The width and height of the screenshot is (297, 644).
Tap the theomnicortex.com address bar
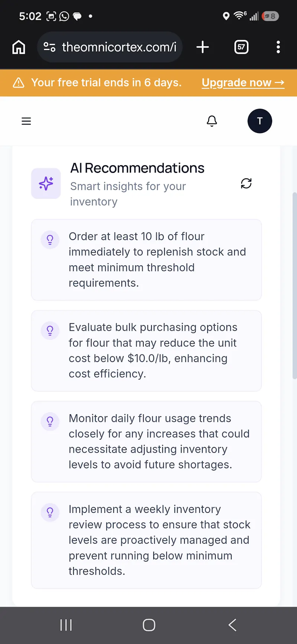pos(110,47)
